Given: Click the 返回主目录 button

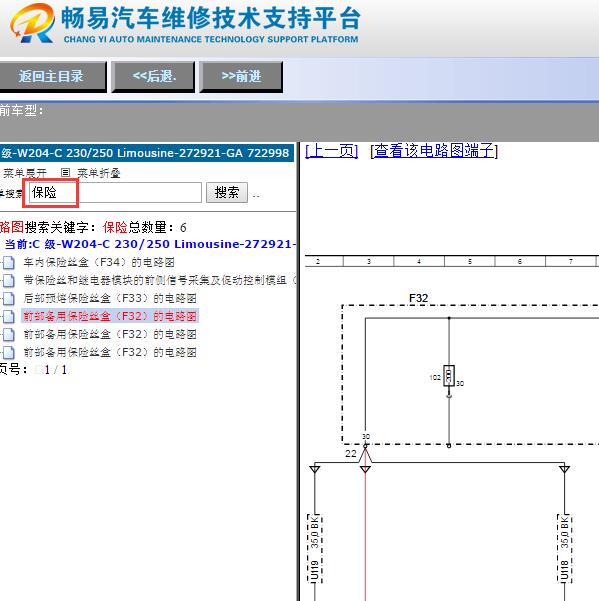Looking at the screenshot, I should click(51, 76).
